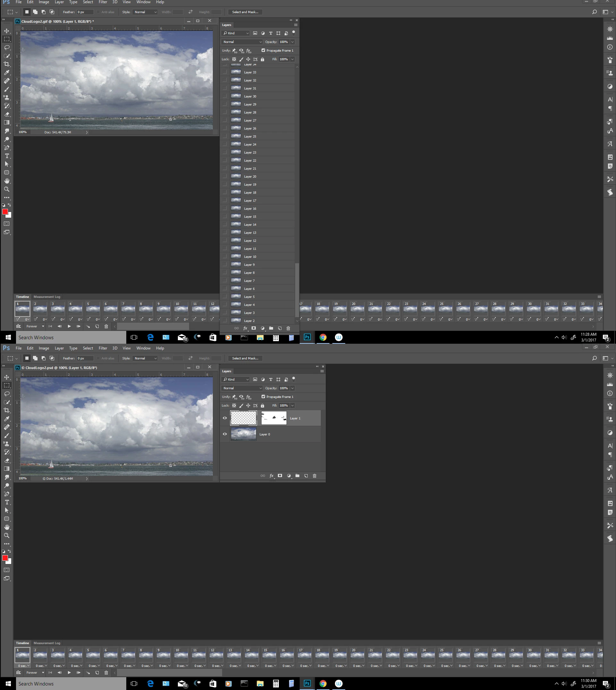Pick the Type tool beside the CloudLogo2.psd document
Viewport: 616px width, 690px height.
(x=7, y=502)
